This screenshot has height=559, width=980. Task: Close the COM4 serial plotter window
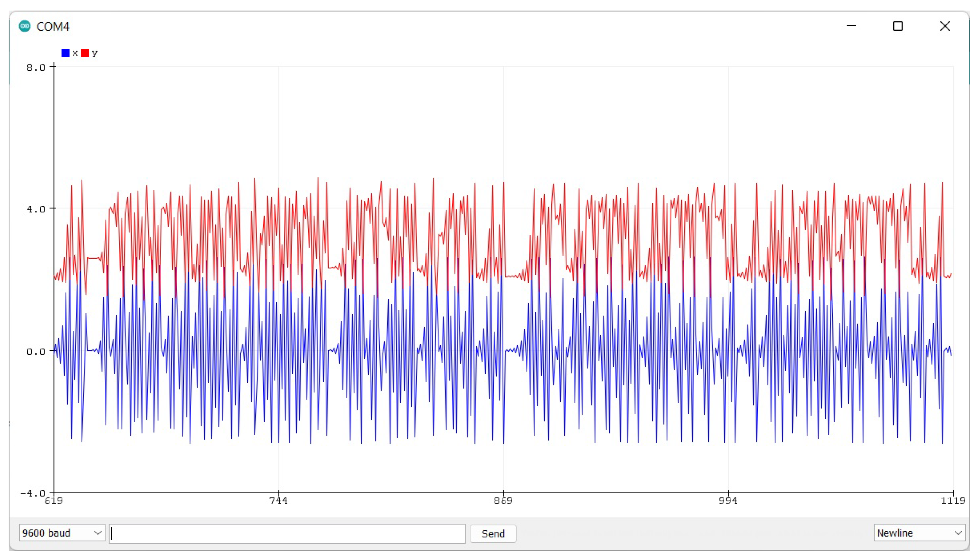tap(945, 26)
